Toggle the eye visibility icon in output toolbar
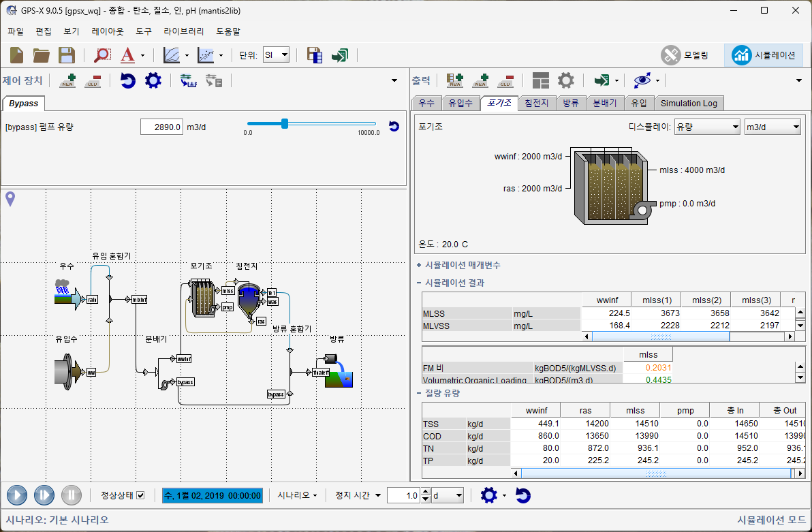812x532 pixels. coord(642,81)
